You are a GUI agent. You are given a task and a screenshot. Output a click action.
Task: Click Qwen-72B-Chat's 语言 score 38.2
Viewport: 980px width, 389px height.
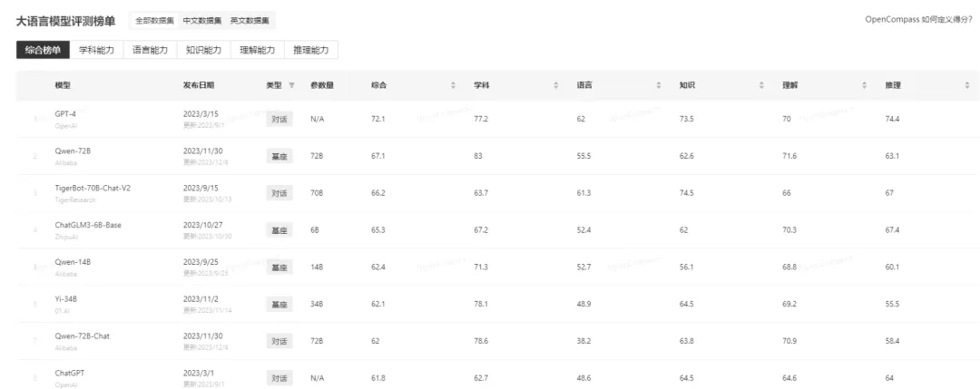coord(583,341)
